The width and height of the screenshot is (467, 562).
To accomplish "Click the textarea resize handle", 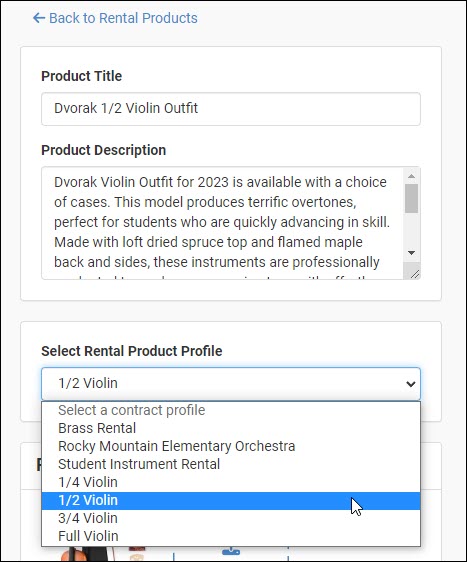I will 414,274.
